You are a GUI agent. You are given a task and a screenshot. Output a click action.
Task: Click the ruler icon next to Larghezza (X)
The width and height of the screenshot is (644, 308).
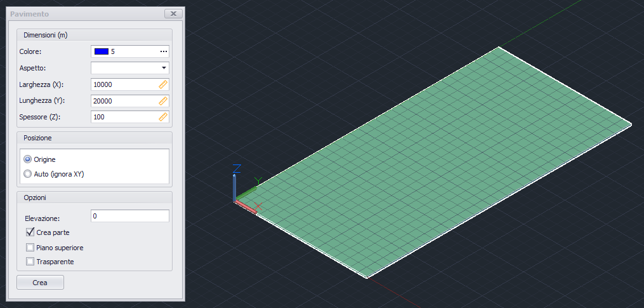[162, 84]
